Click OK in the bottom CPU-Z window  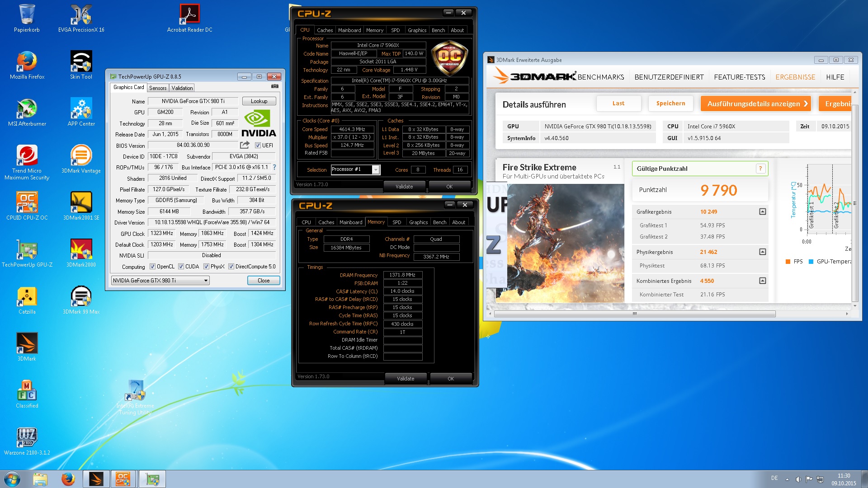click(451, 379)
